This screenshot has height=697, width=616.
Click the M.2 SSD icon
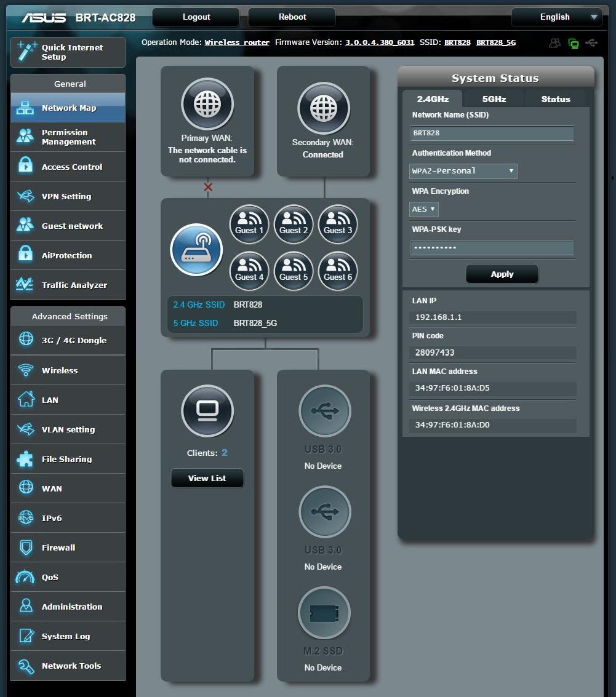tap(324, 613)
